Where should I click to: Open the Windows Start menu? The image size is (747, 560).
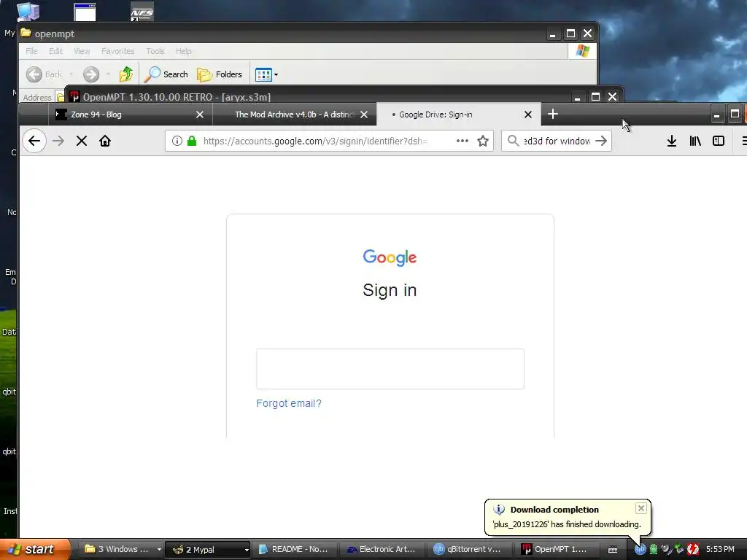(34, 549)
